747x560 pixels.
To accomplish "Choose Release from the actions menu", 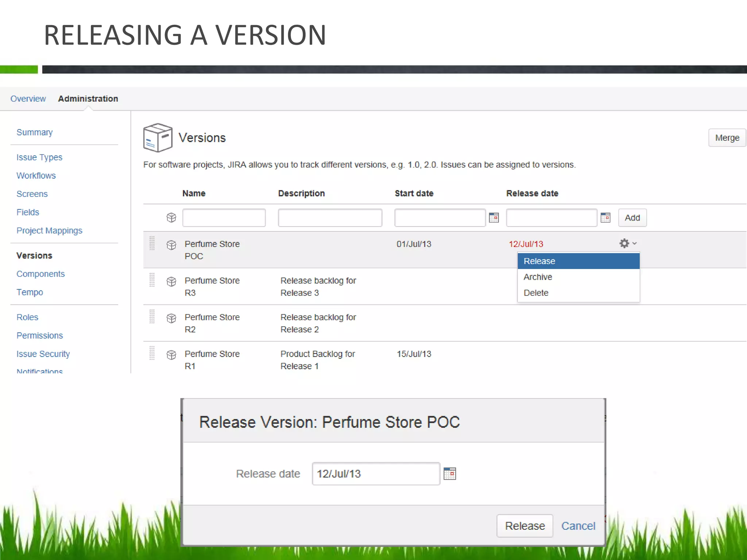I will 578,261.
